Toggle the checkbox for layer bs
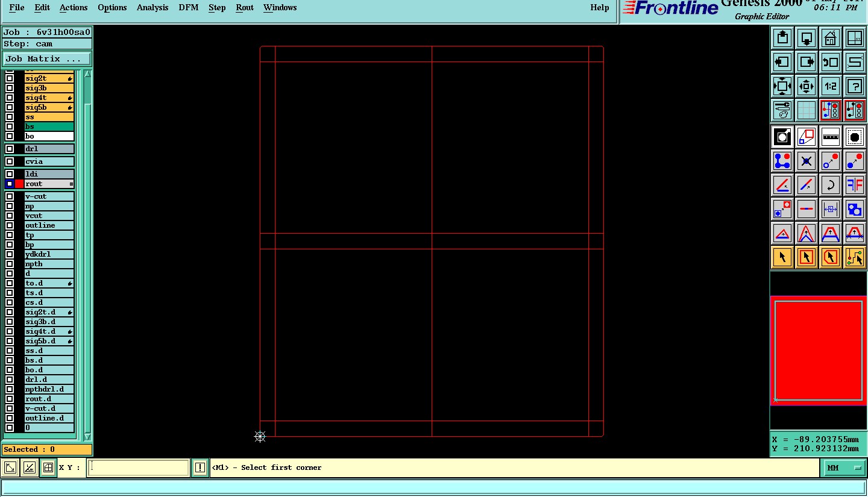 click(x=10, y=127)
